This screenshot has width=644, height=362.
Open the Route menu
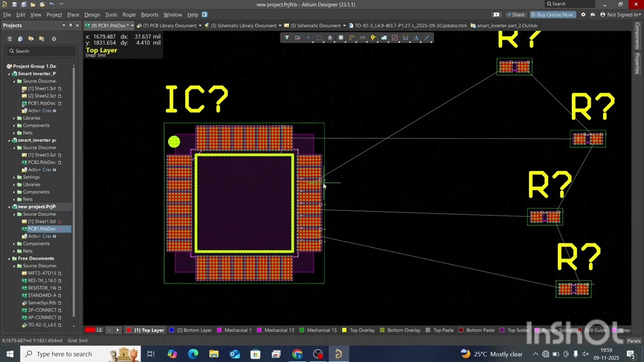[129, 15]
